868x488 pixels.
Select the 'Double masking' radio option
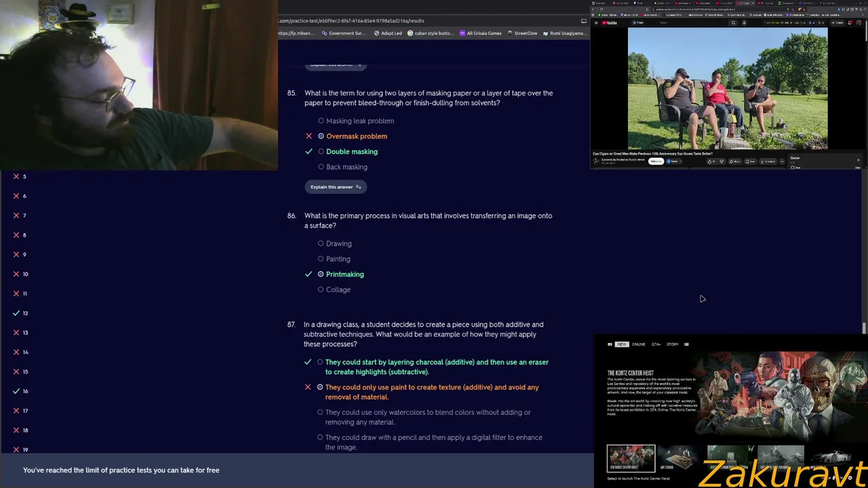tap(321, 152)
